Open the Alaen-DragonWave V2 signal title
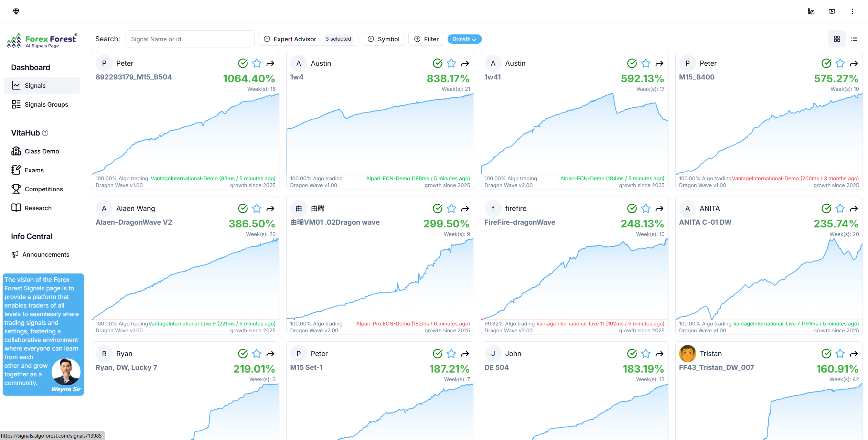The height and width of the screenshot is (440, 868). 134,222
